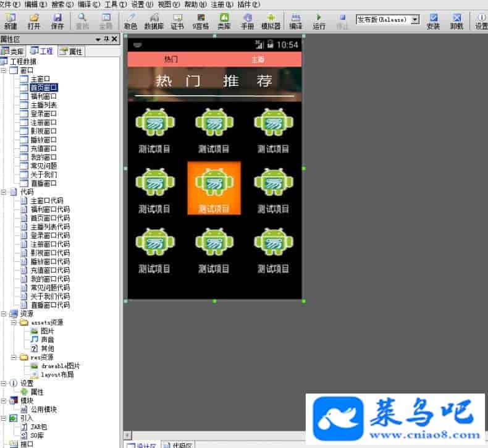This screenshot has width=488, height=448.
Task: Run project with 运行 button
Action: click(x=319, y=21)
